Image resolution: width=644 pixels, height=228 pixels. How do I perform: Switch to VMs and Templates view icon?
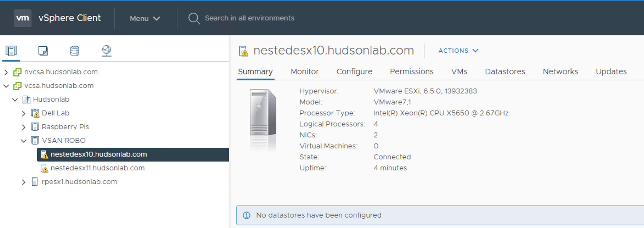click(x=43, y=51)
